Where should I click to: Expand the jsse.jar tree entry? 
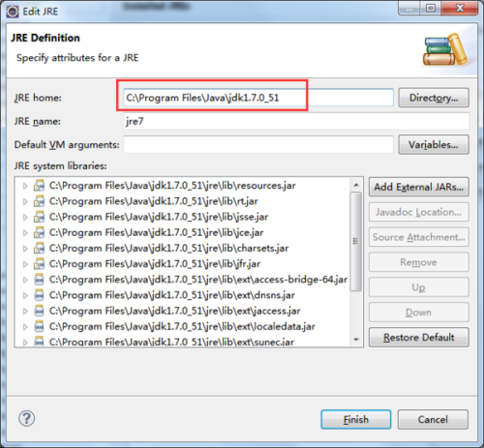(x=25, y=217)
